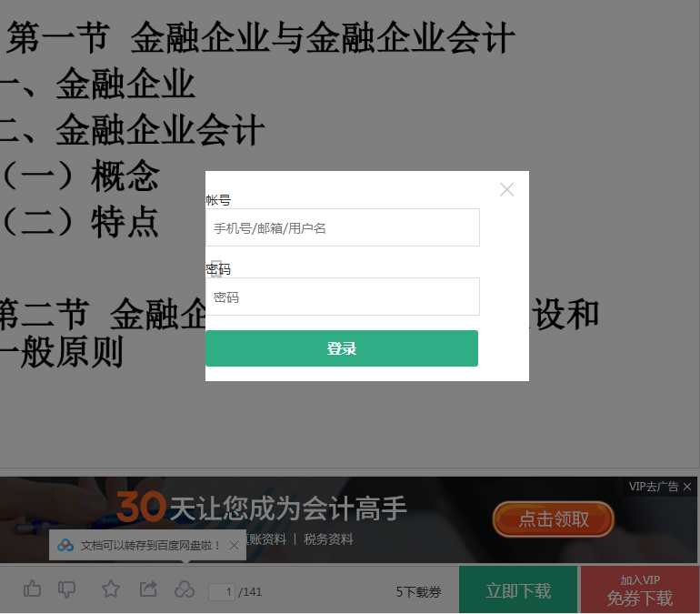Open the 税务资料 link in the banner

coord(328,539)
